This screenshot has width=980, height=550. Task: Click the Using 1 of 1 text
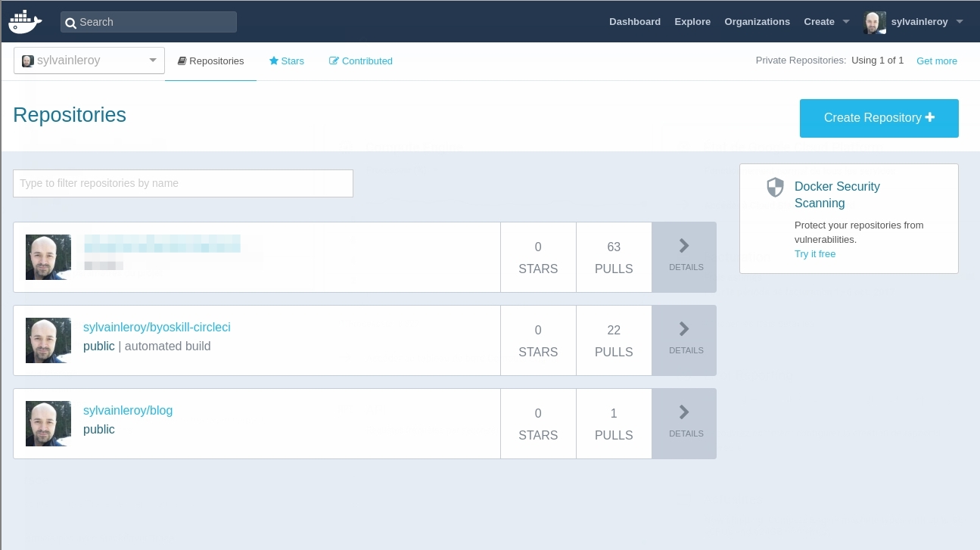(877, 61)
